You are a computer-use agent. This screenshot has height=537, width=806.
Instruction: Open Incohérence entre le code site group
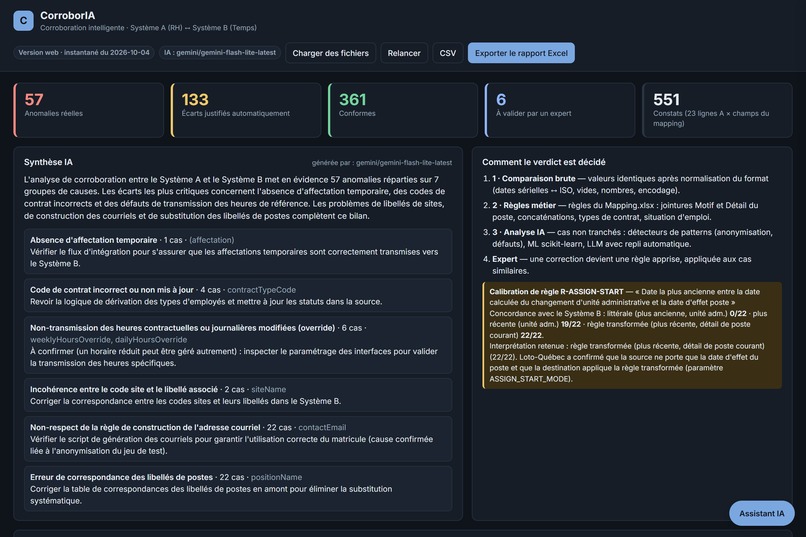tap(238, 395)
